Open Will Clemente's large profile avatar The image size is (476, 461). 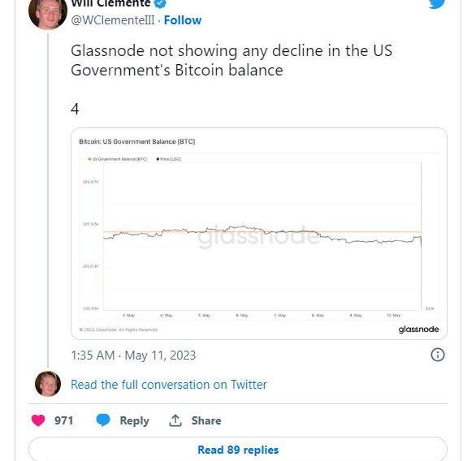tap(48, 13)
